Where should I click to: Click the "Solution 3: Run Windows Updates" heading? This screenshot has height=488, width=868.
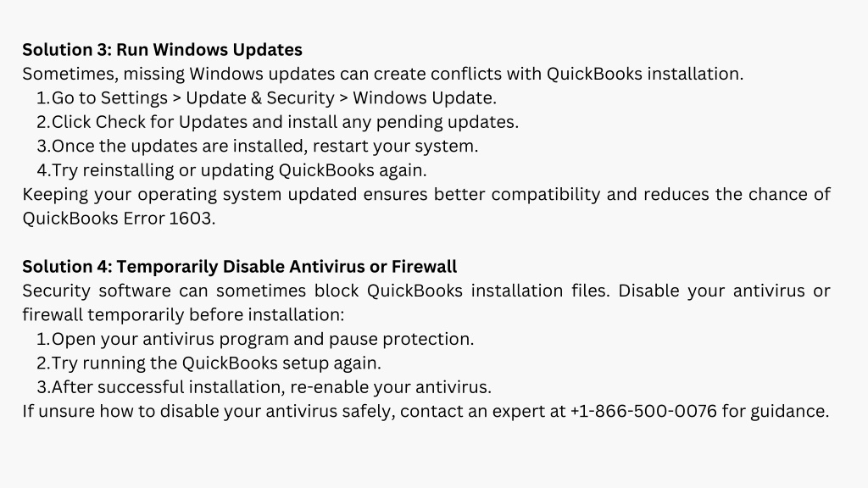(162, 49)
